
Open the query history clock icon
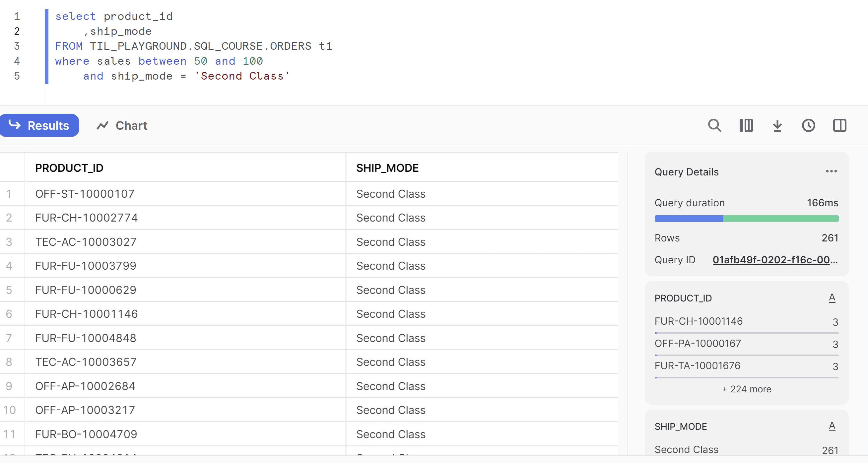808,125
